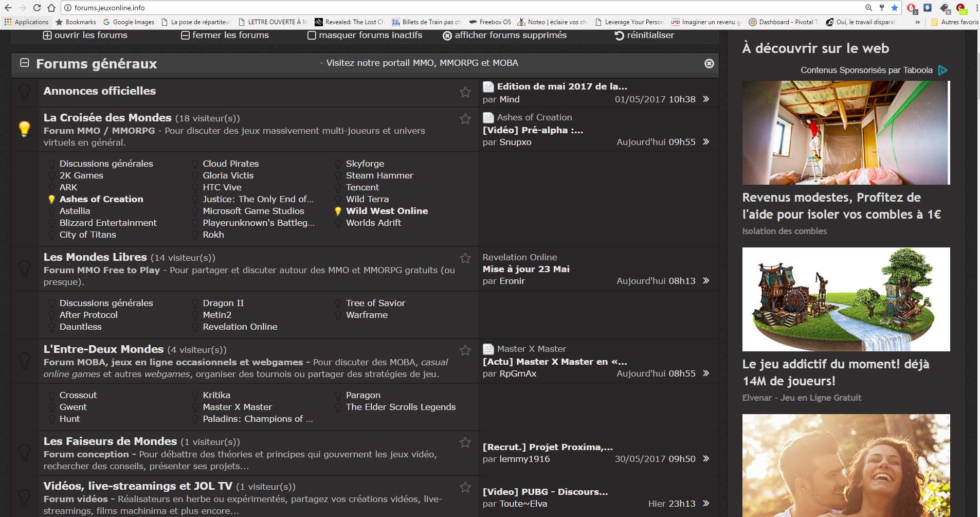Reload the page with the refresh icon
Viewport: 980px width, 517px height.
tap(37, 8)
